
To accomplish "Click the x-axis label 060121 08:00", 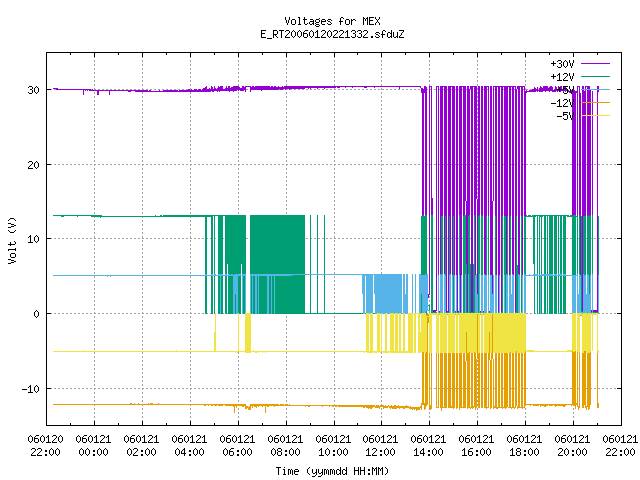I will pyautogui.click(x=285, y=446).
